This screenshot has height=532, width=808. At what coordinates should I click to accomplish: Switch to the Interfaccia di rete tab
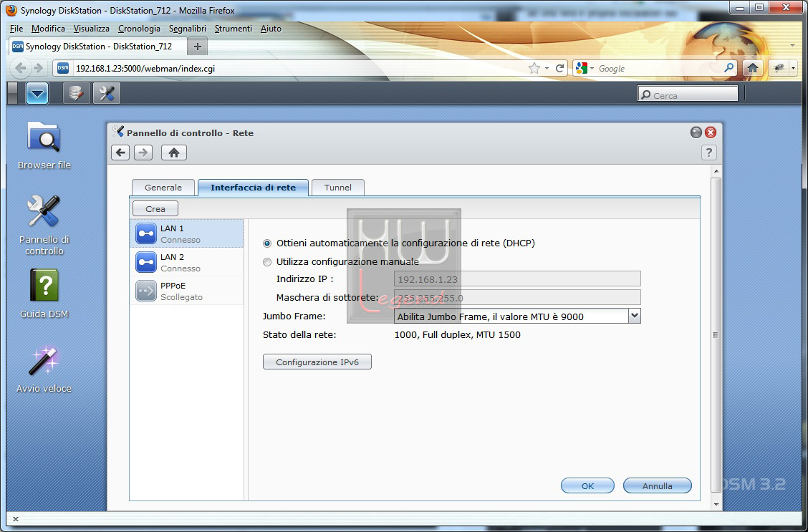click(253, 188)
